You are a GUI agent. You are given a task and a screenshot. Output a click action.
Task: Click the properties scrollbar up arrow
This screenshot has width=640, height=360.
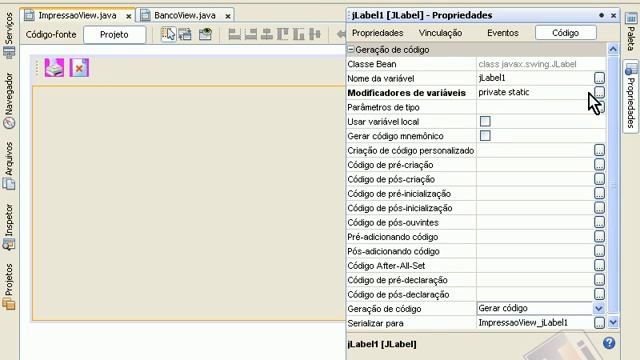point(613,49)
